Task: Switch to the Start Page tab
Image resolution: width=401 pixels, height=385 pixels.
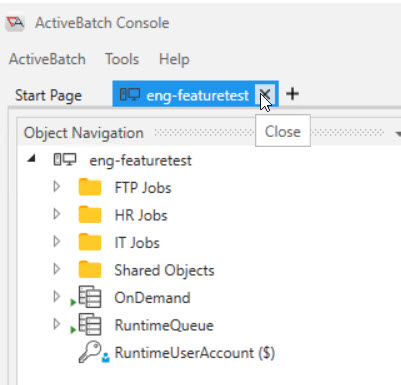Action: click(48, 96)
